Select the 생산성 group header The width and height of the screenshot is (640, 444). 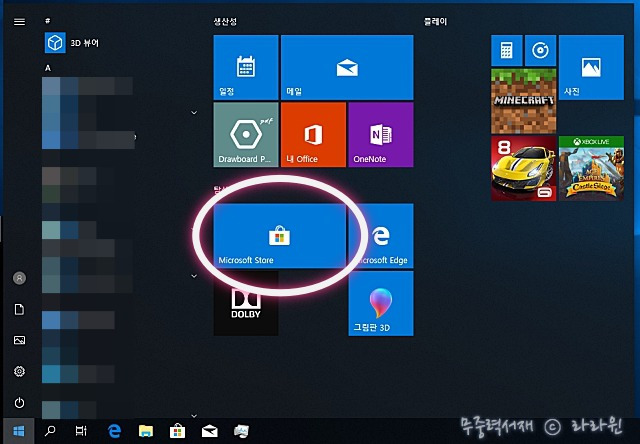(225, 22)
